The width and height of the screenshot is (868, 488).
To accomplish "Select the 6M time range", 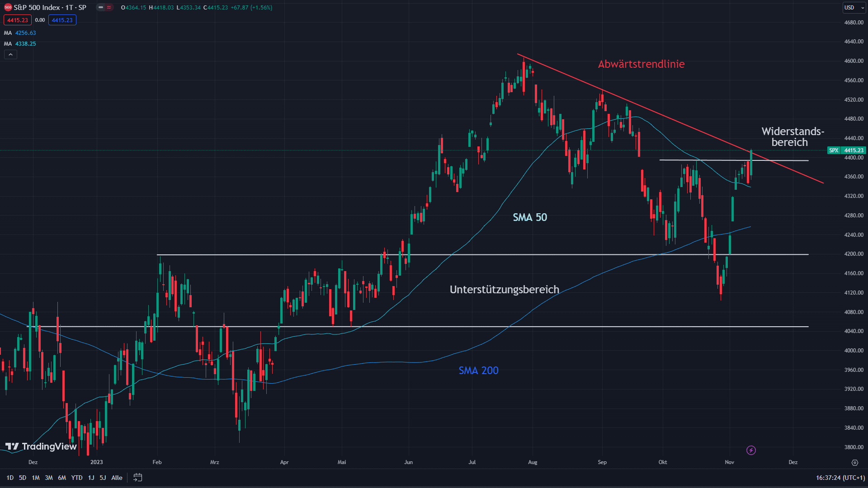I will click(62, 478).
